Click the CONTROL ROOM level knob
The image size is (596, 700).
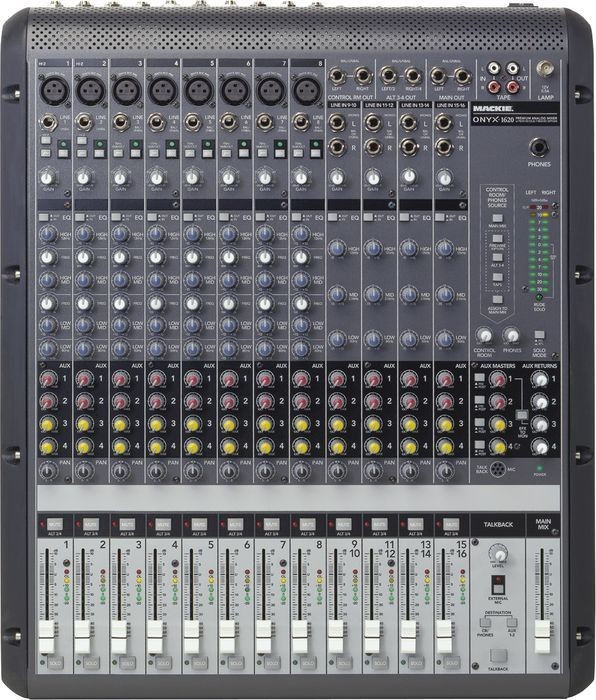(x=484, y=335)
